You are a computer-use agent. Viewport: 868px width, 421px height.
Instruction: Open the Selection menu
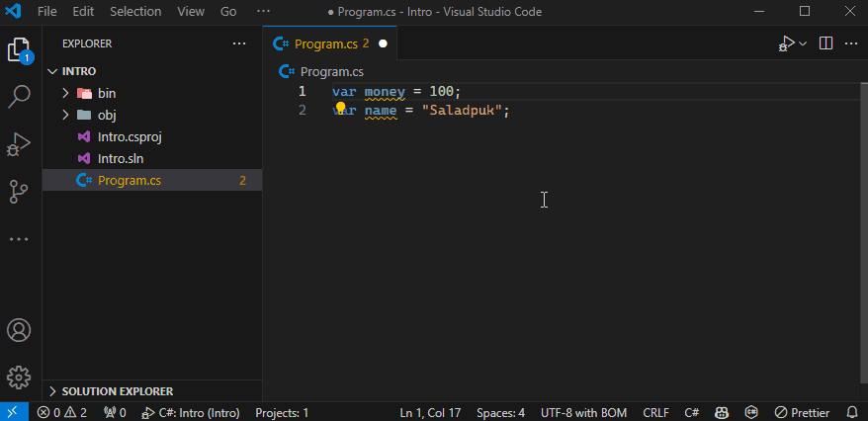click(135, 12)
